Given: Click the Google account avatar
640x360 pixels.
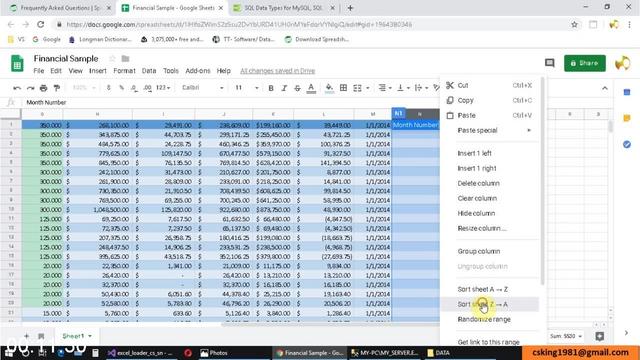Looking at the screenshot, I should 622,63.
